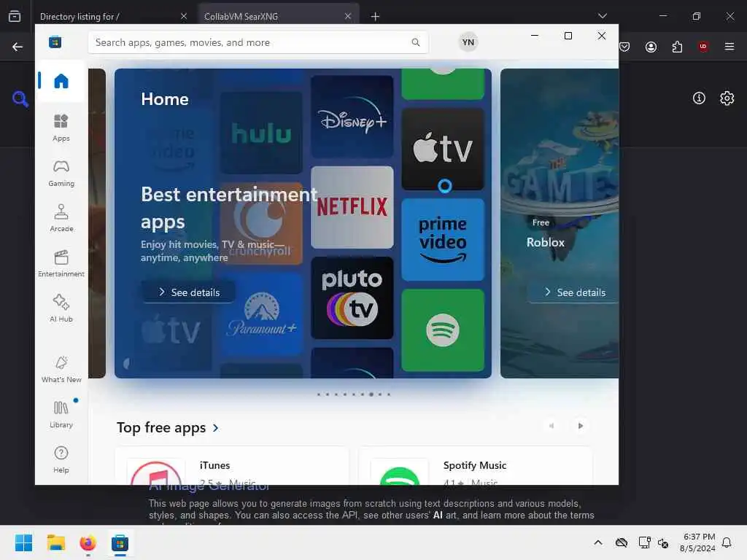This screenshot has width=747, height=560.
Task: Open the AI Hub section
Action: coord(61,308)
